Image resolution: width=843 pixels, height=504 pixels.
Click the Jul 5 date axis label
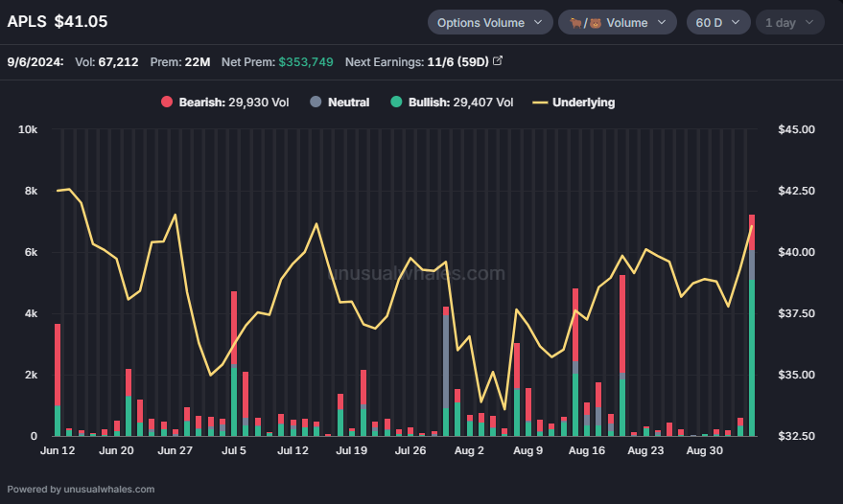tap(234, 450)
